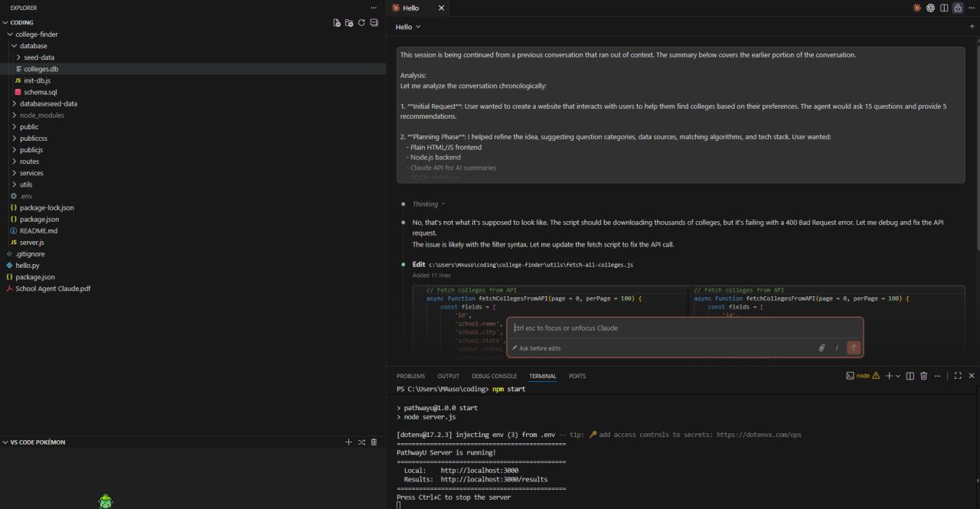Click the New Folder icon in Explorer
The height and width of the screenshot is (509, 980).
349,23
